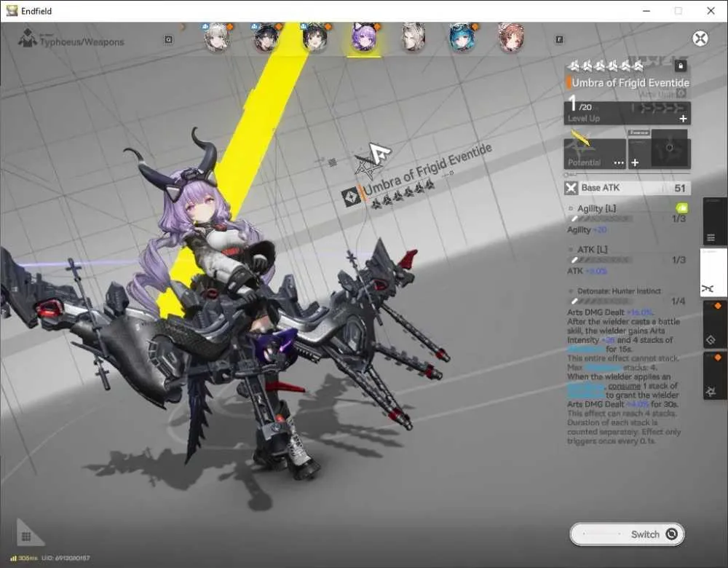Viewport: 728px width, 568px height.
Task: Click the Base ATK crossed-swords icon
Action: pos(571,188)
